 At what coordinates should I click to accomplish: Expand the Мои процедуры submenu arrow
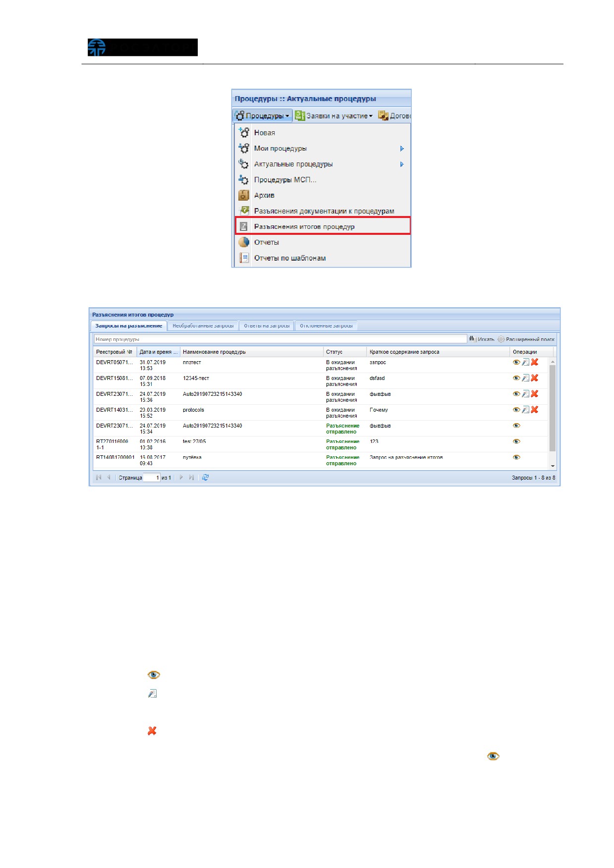(402, 149)
